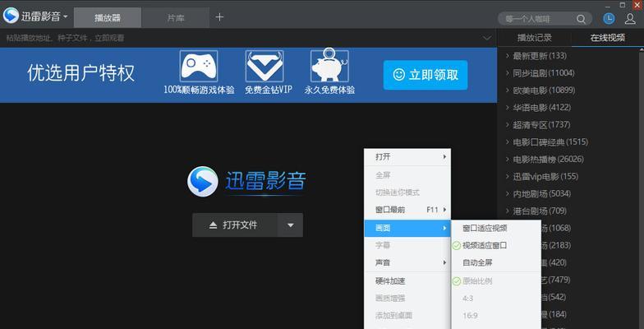Switch to the 播放记录 tab
Image resolution: width=644 pixels, height=329 pixels.
pyautogui.click(x=534, y=38)
